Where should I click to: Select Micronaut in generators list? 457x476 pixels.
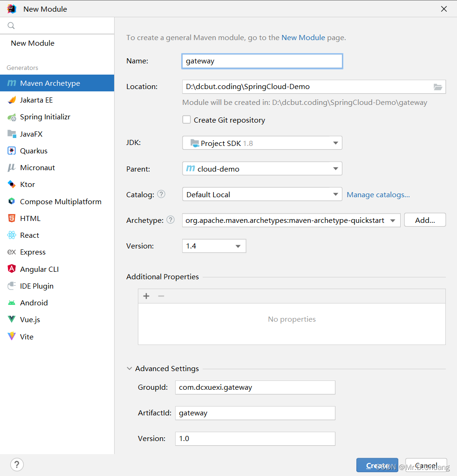57,167
